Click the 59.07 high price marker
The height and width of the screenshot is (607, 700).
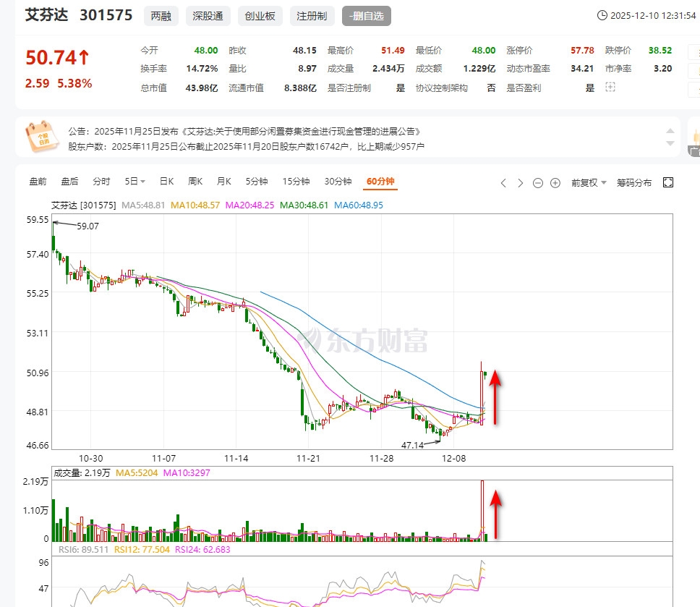(87, 226)
